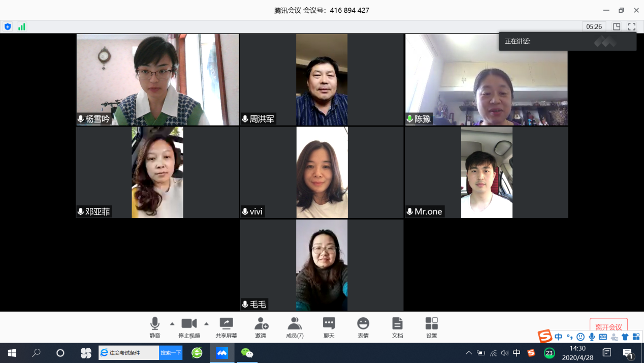Open the 成员(7) members list
Screen dimensions: 644x363
pos(295,327)
